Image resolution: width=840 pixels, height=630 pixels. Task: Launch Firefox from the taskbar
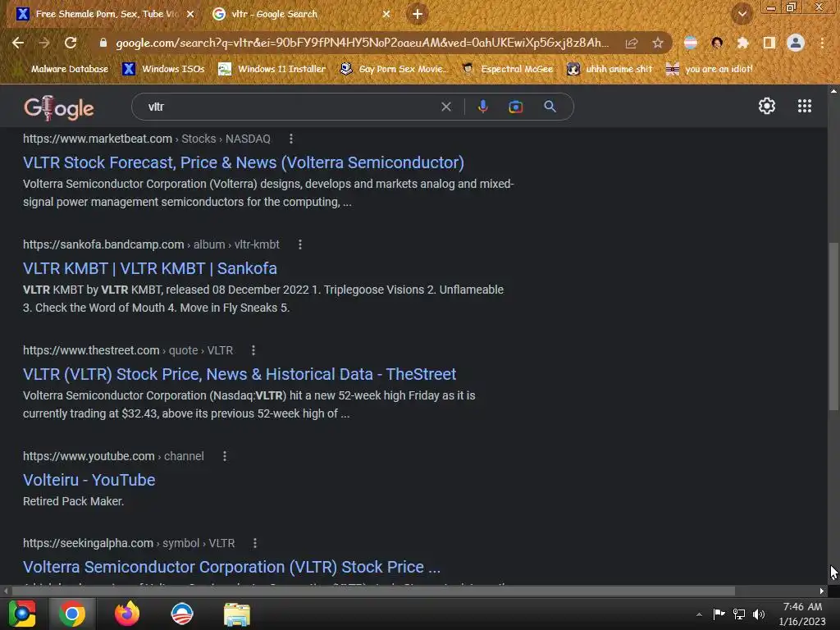click(x=127, y=614)
